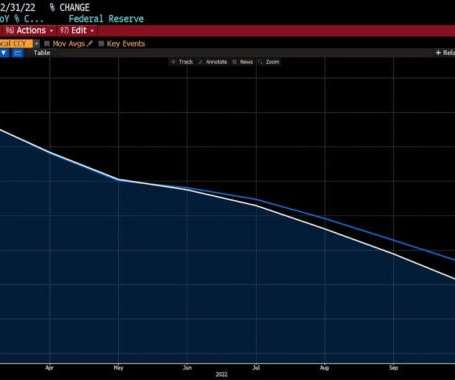This screenshot has height=380, width=455.
Task: Enable the Key Events checkbox
Action: (x=101, y=44)
